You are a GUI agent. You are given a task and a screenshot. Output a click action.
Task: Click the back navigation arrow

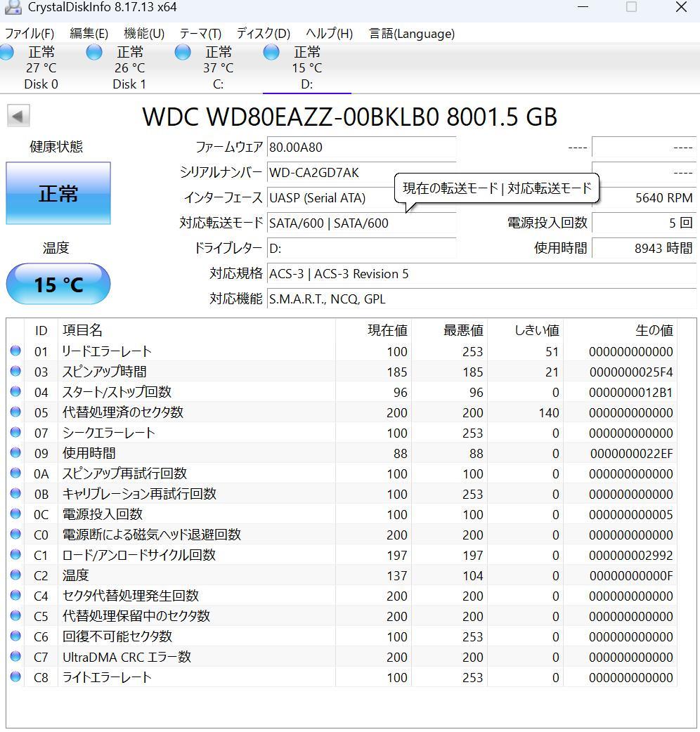[17, 116]
